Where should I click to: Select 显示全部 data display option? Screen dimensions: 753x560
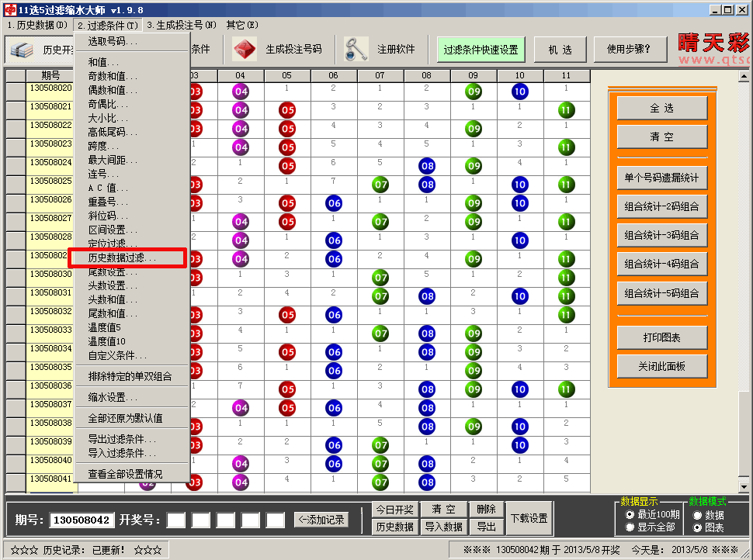coord(650,527)
